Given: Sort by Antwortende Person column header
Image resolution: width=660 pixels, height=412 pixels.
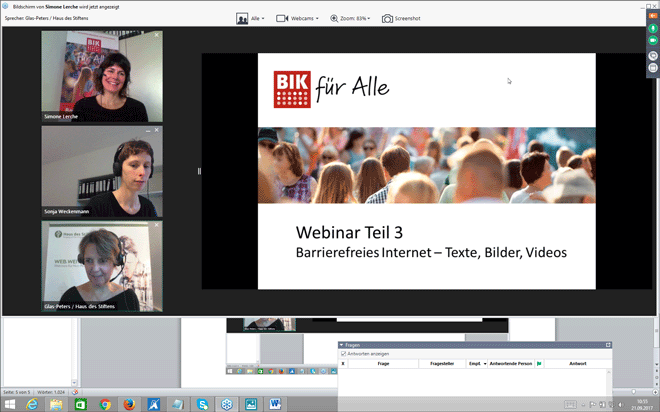Looking at the screenshot, I should point(511,364).
